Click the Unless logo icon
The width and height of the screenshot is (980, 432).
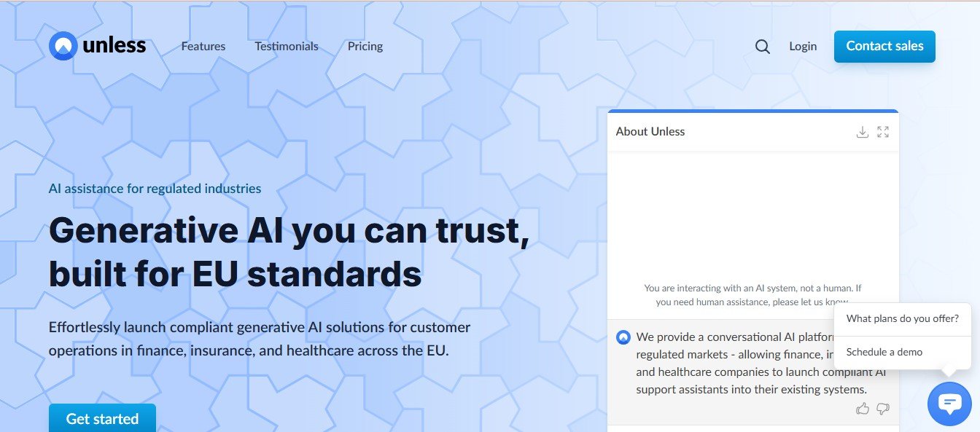[63, 46]
